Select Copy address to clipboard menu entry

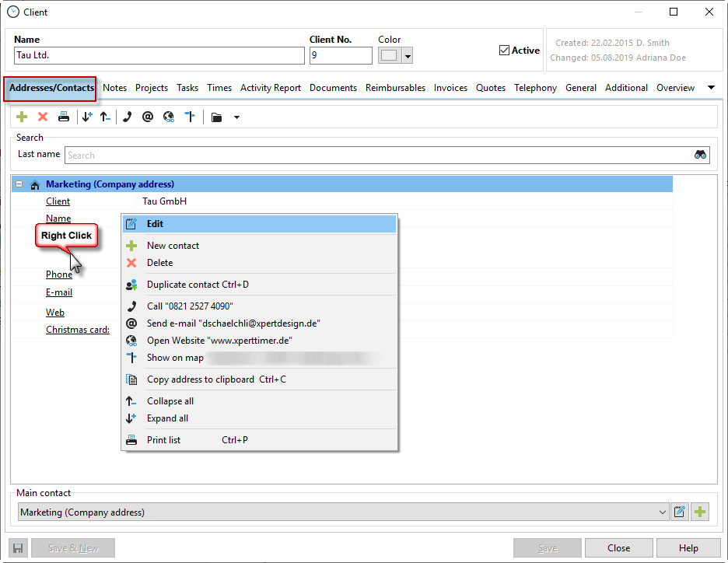[x=201, y=379]
